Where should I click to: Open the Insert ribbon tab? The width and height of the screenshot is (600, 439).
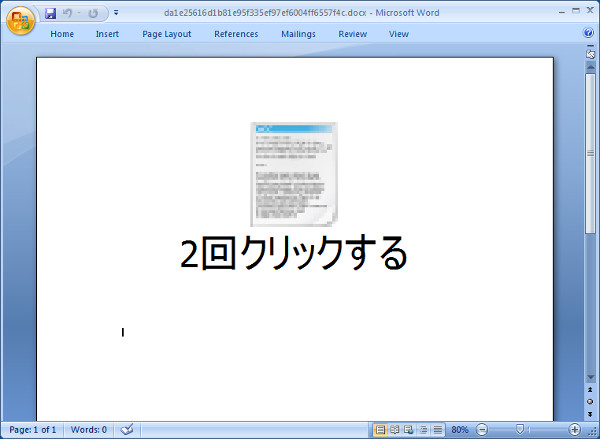tap(107, 34)
